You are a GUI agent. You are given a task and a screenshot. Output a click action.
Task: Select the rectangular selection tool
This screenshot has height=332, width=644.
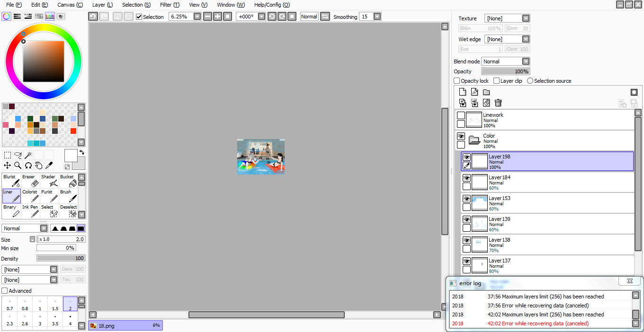(7, 155)
